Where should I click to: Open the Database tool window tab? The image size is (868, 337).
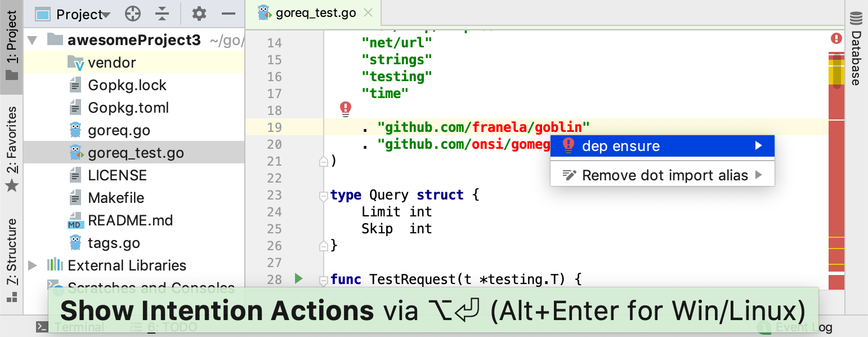(x=856, y=48)
